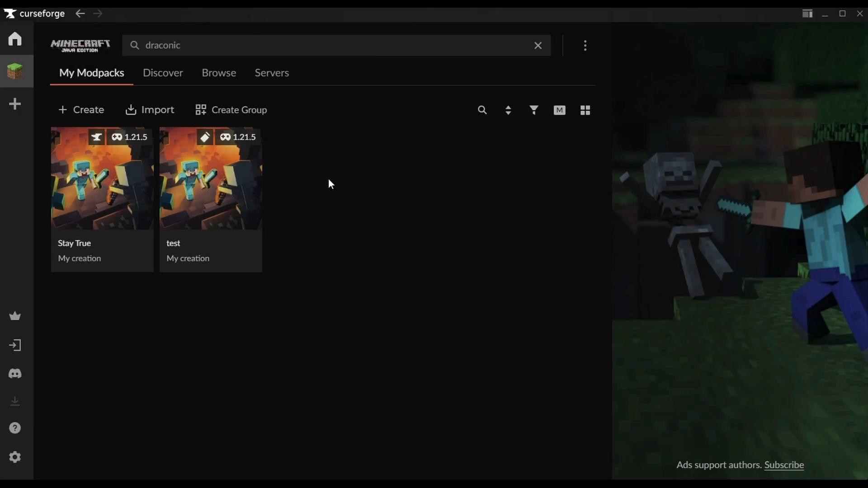The image size is (868, 488).
Task: Switch to the Browse tab
Action: click(x=219, y=73)
